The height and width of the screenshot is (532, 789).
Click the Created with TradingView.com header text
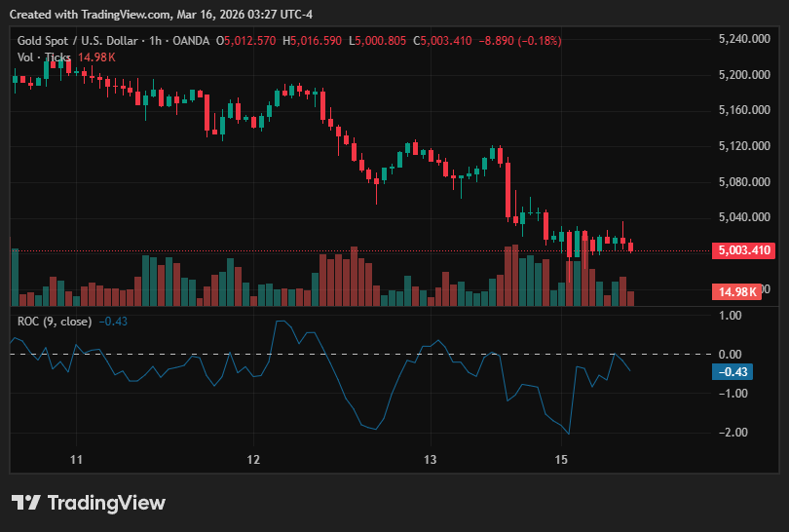pos(161,15)
